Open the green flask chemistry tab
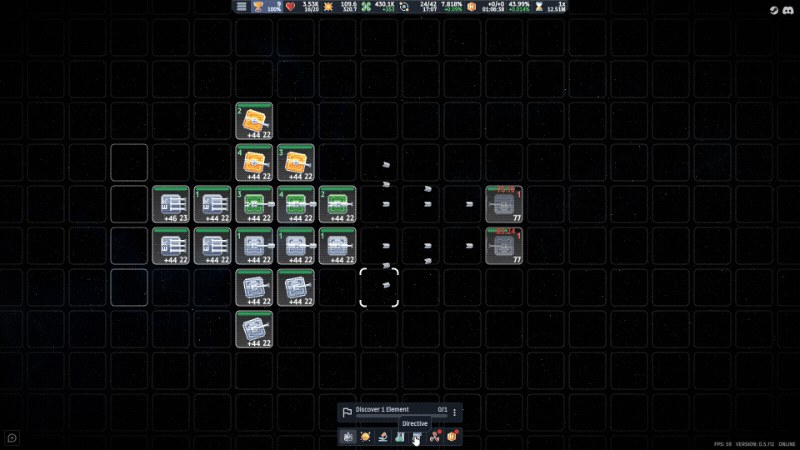The width and height of the screenshot is (800, 450). (400, 437)
